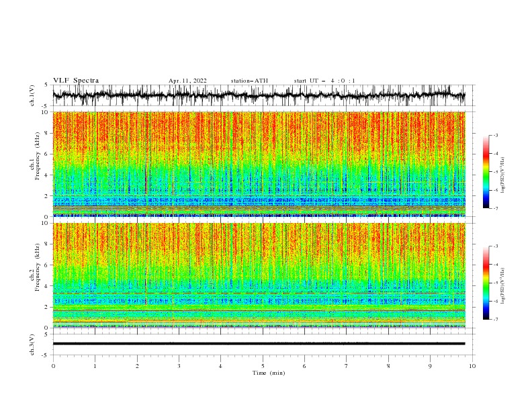Screen dimensions: 532x411
Task: Click time axis tick '10'
Action: 472,366
